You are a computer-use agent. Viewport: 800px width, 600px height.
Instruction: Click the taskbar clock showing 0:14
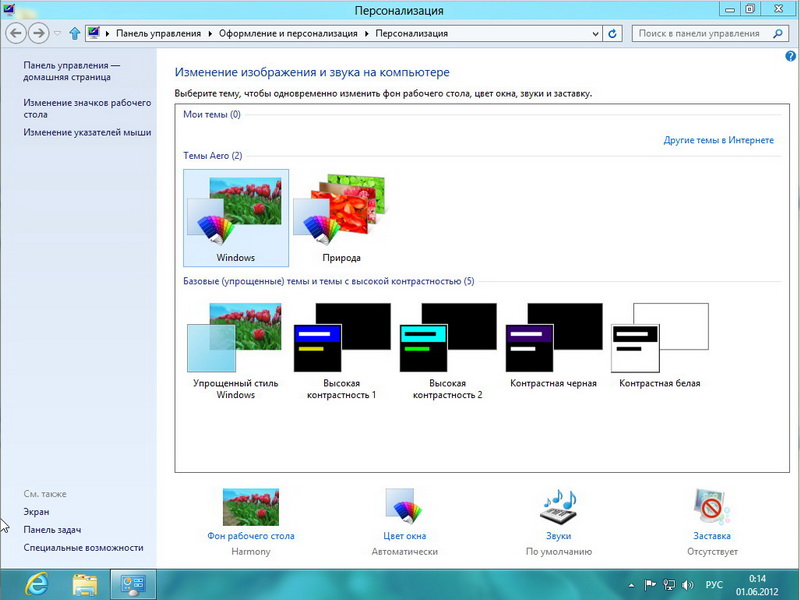757,585
